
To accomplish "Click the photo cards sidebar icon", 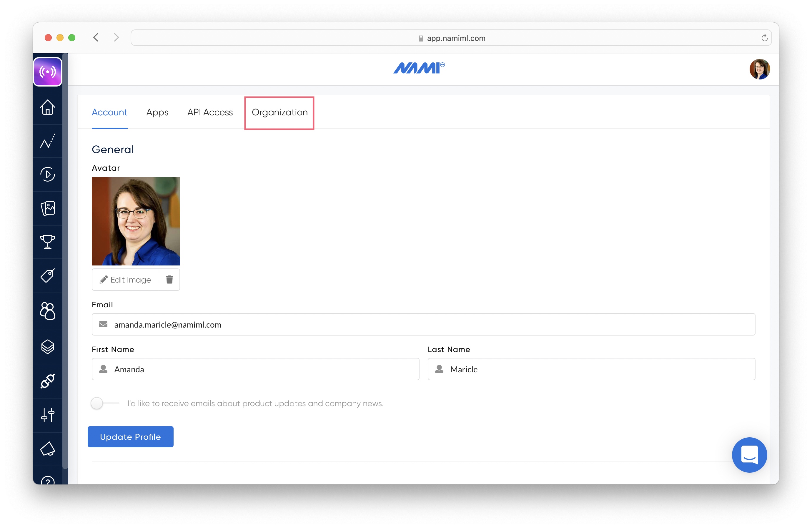I will [47, 208].
